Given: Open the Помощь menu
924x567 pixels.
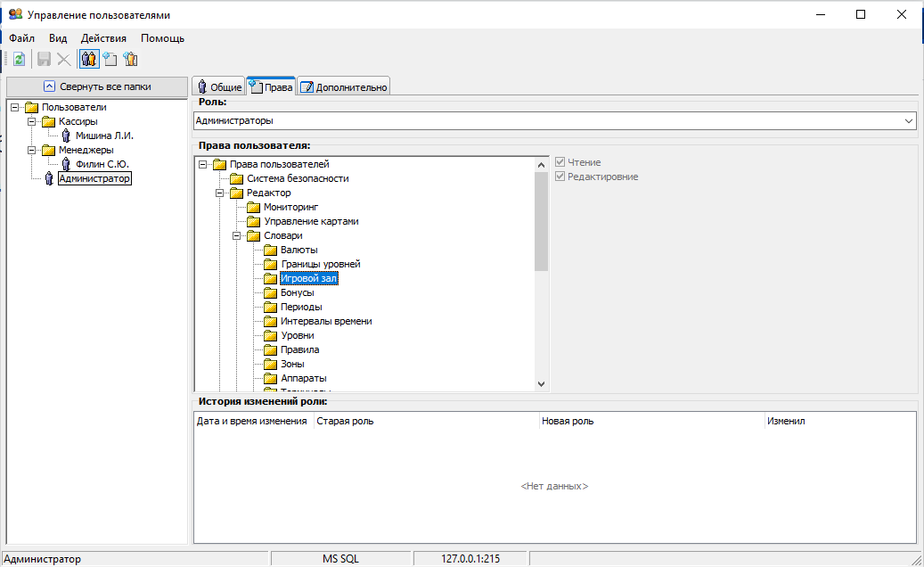Looking at the screenshot, I should pyautogui.click(x=163, y=38).
